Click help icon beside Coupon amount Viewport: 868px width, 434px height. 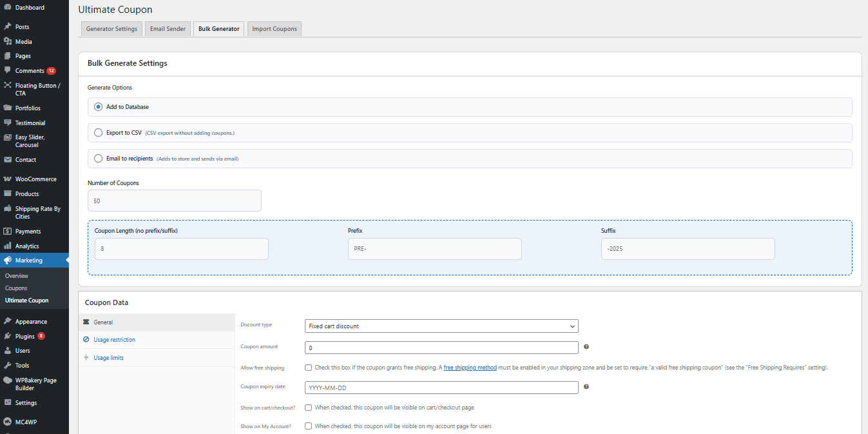pyautogui.click(x=586, y=347)
